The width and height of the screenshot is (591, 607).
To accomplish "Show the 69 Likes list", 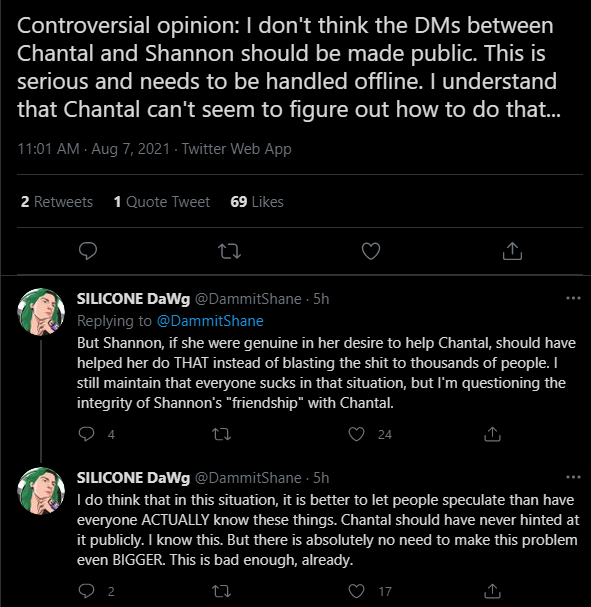I will [x=257, y=202].
